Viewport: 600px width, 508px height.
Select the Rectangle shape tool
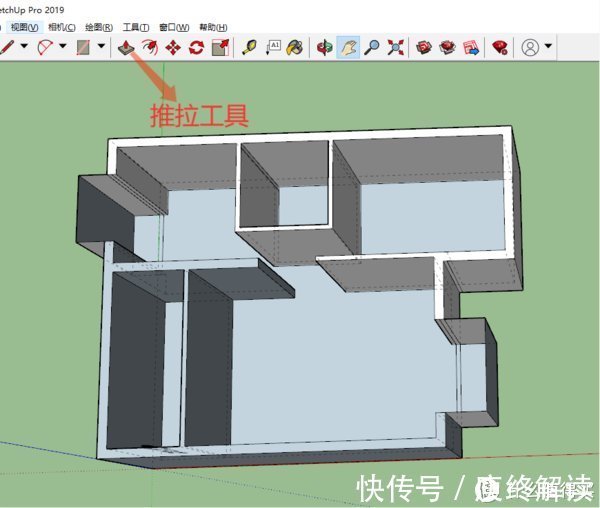click(x=83, y=48)
